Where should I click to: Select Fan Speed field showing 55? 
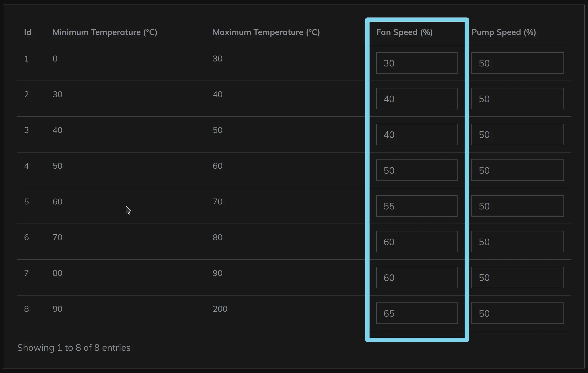(417, 206)
